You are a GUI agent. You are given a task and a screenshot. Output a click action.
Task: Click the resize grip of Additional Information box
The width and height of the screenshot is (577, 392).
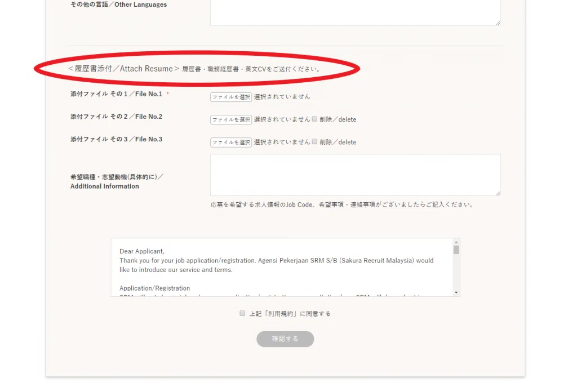498,193
